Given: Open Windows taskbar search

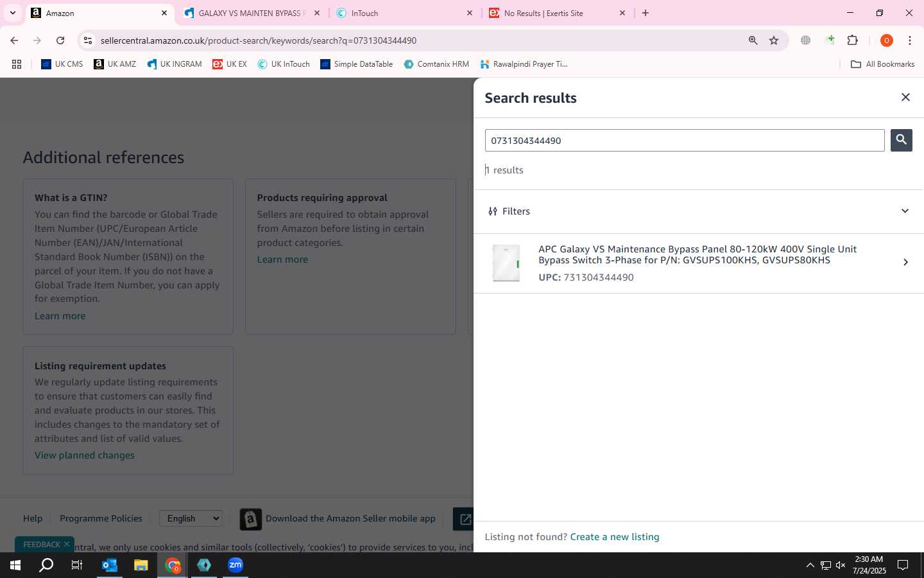Looking at the screenshot, I should coord(46,565).
